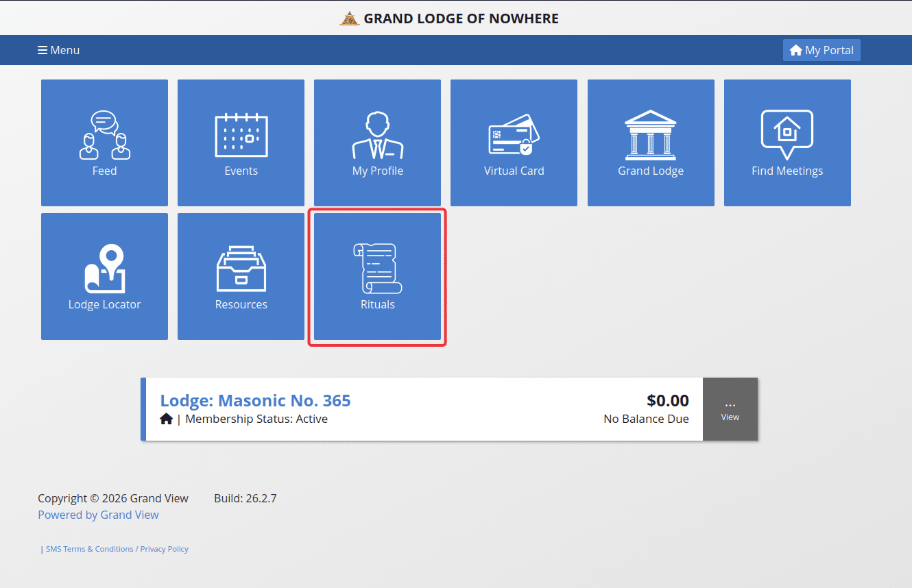Click the home icon beside Membership Status
The width and height of the screenshot is (912, 588).
tap(166, 419)
